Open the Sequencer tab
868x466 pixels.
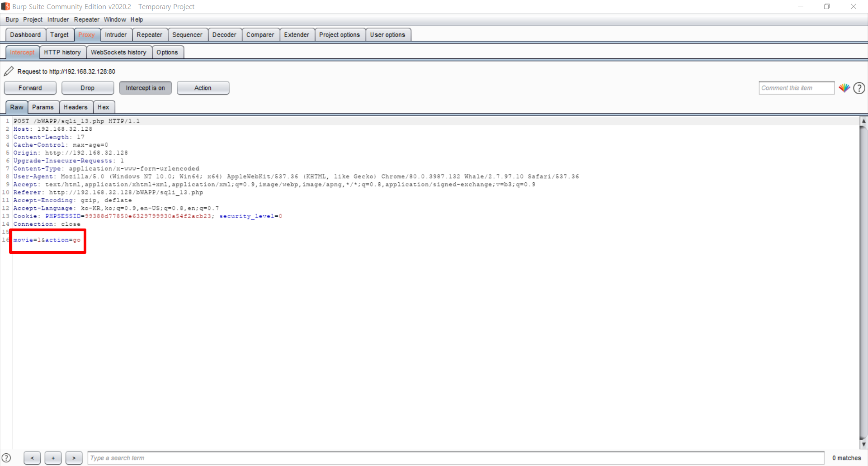pos(187,35)
